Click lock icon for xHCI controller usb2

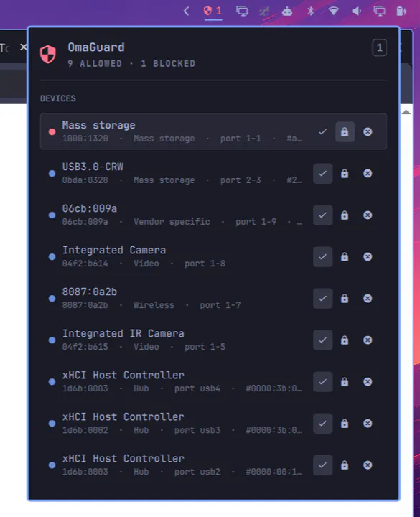345,465
